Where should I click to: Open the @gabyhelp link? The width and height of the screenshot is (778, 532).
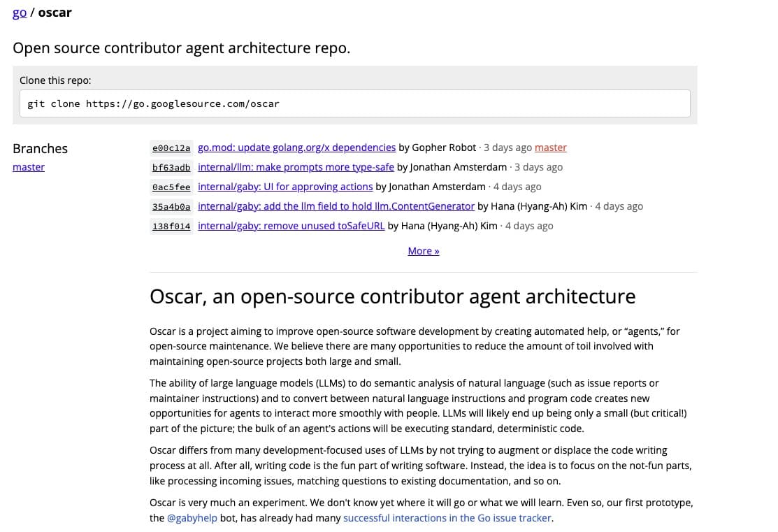192,518
